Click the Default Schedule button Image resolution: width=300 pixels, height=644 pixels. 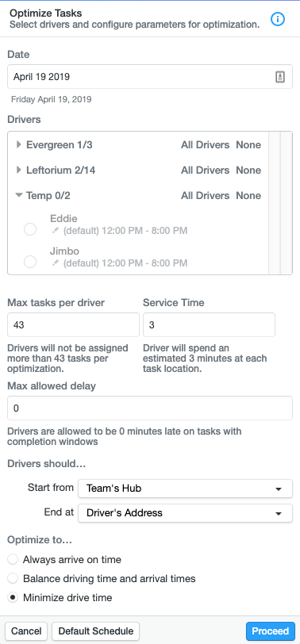coord(96,631)
